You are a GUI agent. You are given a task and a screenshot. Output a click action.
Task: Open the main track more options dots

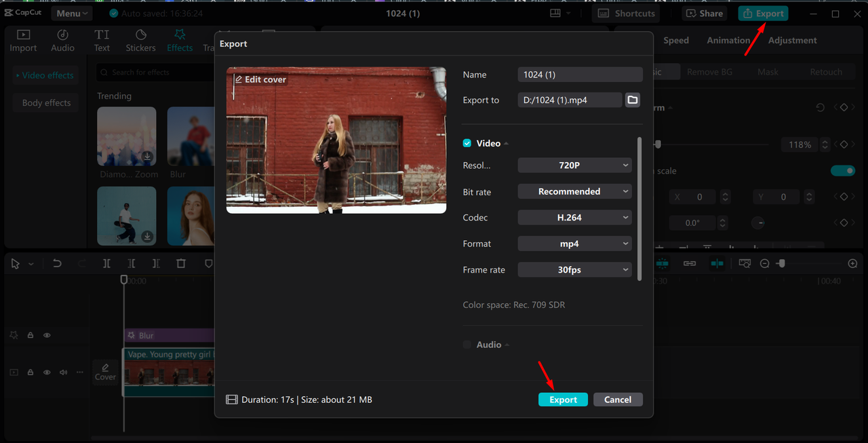80,372
